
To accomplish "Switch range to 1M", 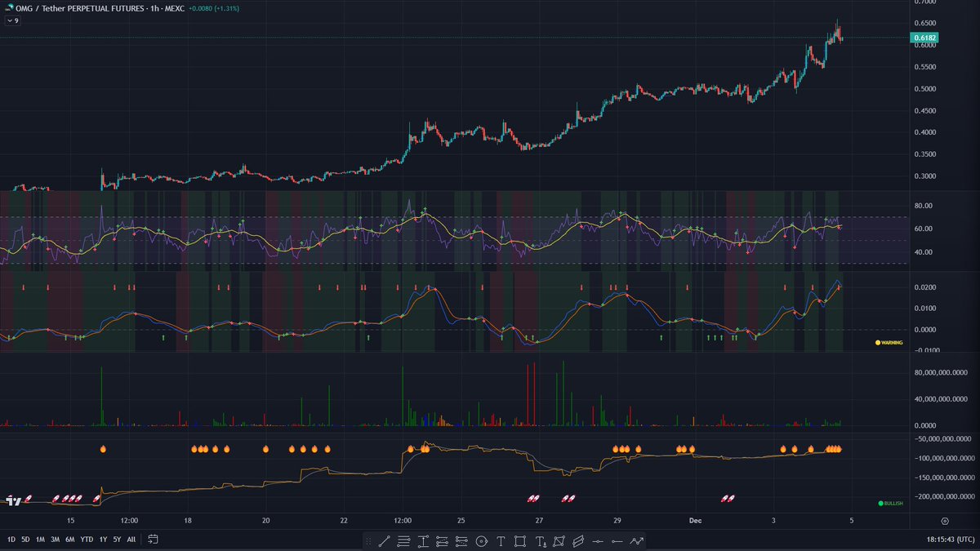I will coord(40,540).
